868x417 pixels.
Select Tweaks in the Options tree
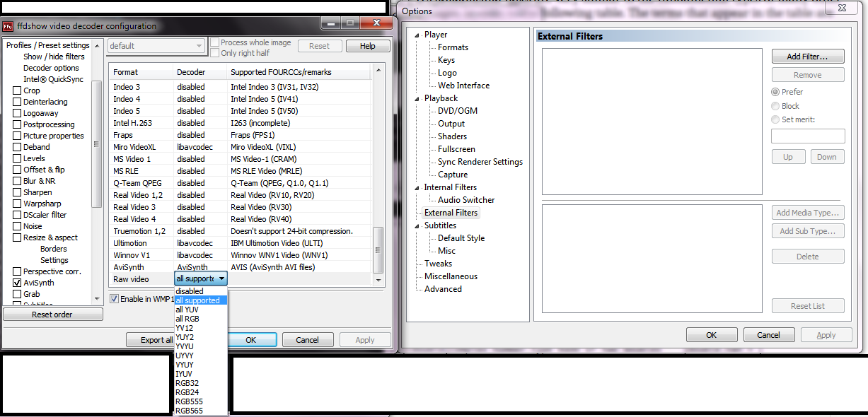click(x=438, y=264)
